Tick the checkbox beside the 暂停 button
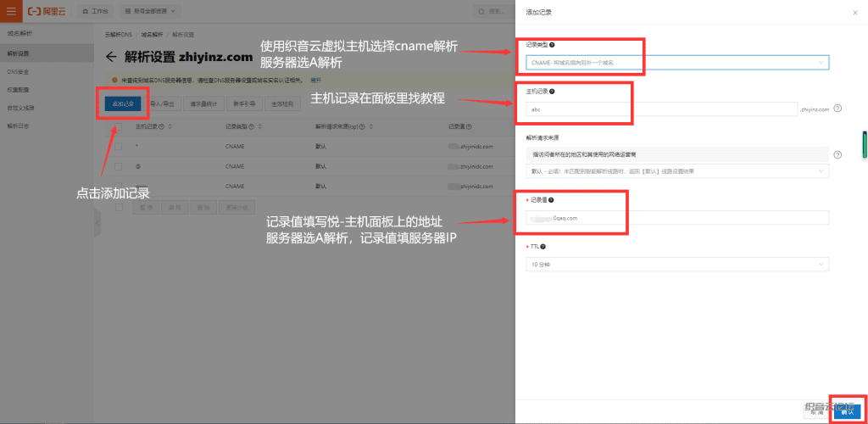 (x=119, y=207)
